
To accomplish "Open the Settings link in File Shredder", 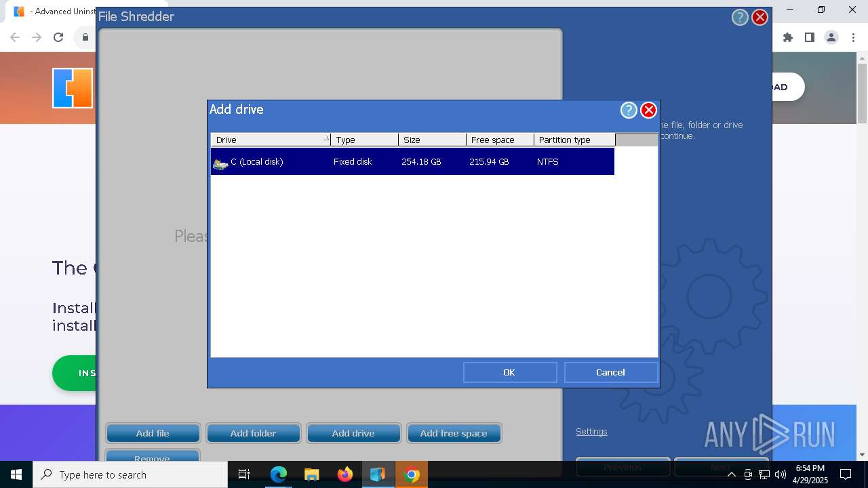I will click(591, 432).
